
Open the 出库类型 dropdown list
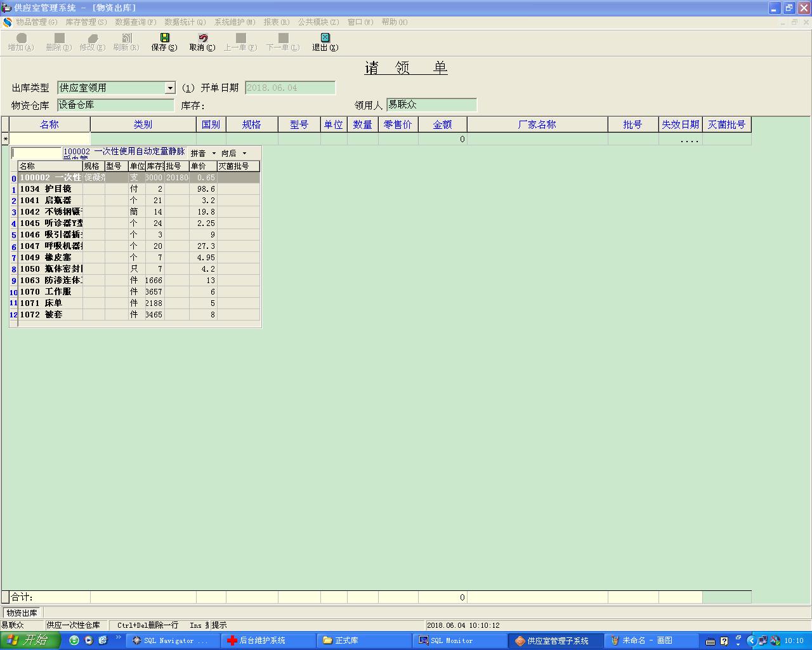click(x=170, y=88)
